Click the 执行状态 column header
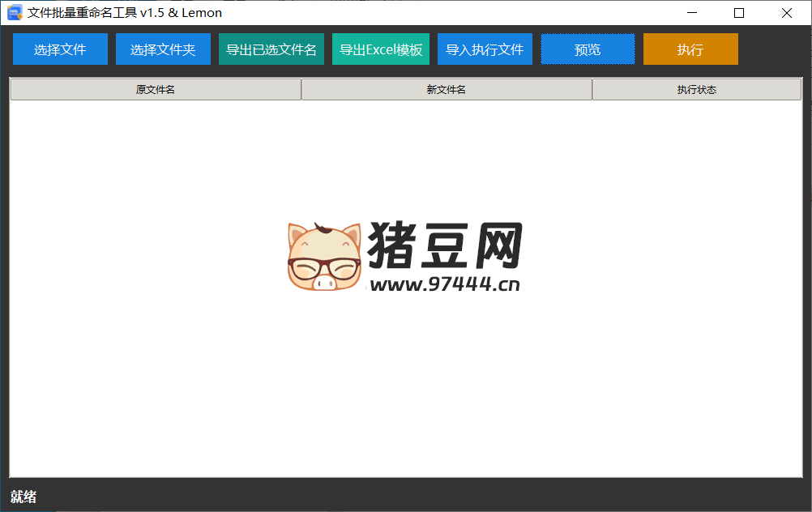 coord(697,90)
